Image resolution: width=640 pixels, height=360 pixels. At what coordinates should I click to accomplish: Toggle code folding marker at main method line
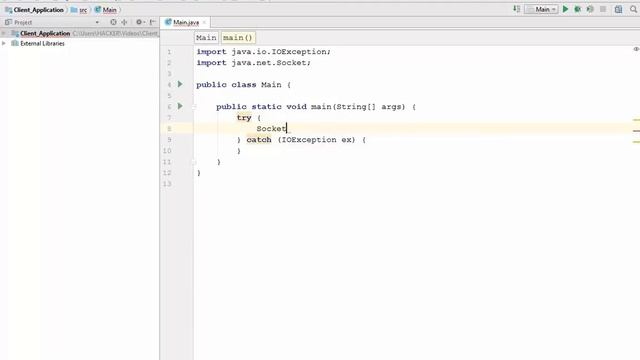tap(194, 107)
